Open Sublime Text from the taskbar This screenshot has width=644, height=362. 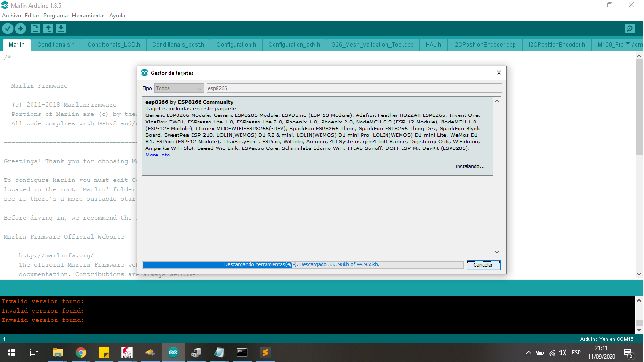[265, 353]
